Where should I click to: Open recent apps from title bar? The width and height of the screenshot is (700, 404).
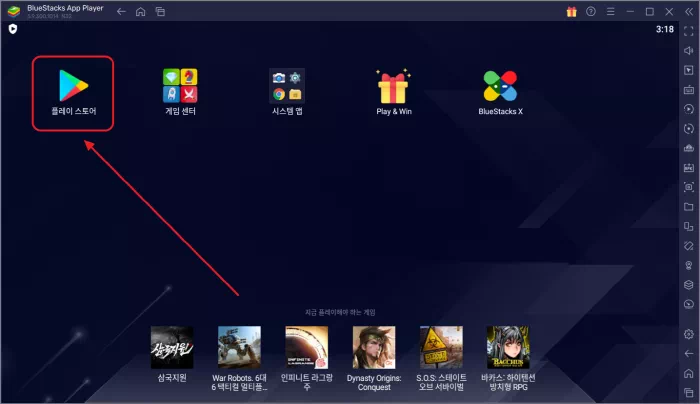(160, 12)
